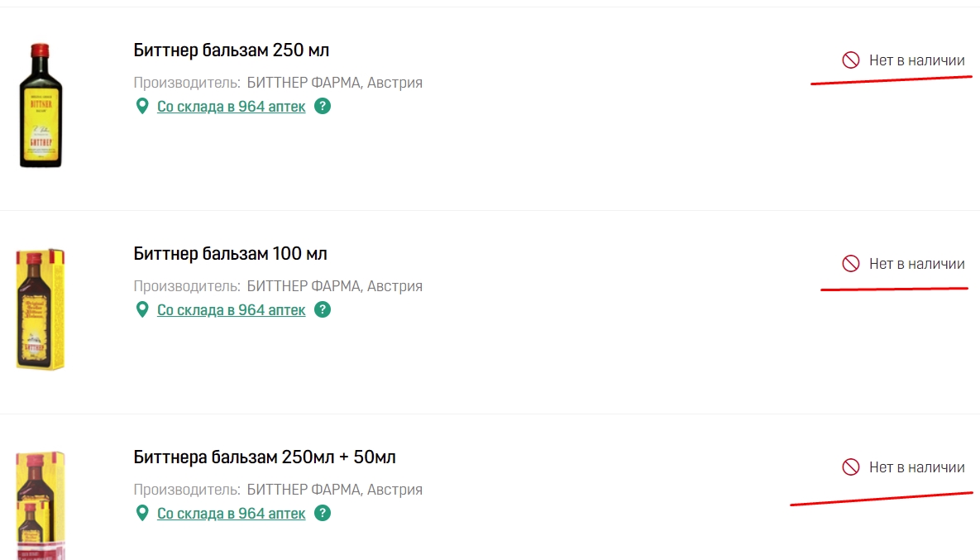Click out-of-stock icon for Биттнера бальзам 250мл + 50мл
The height and width of the screenshot is (560, 980).
click(x=851, y=467)
